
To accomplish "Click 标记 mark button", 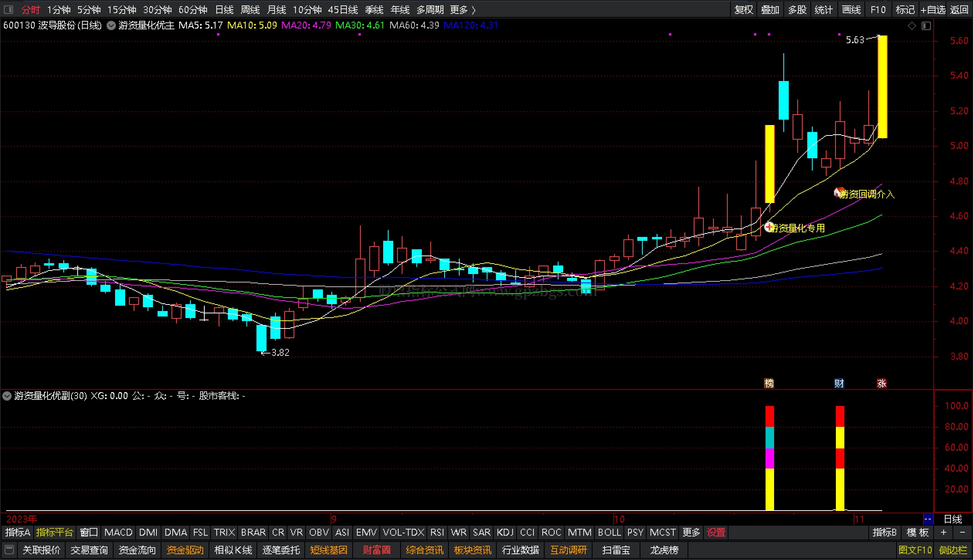I will point(905,10).
